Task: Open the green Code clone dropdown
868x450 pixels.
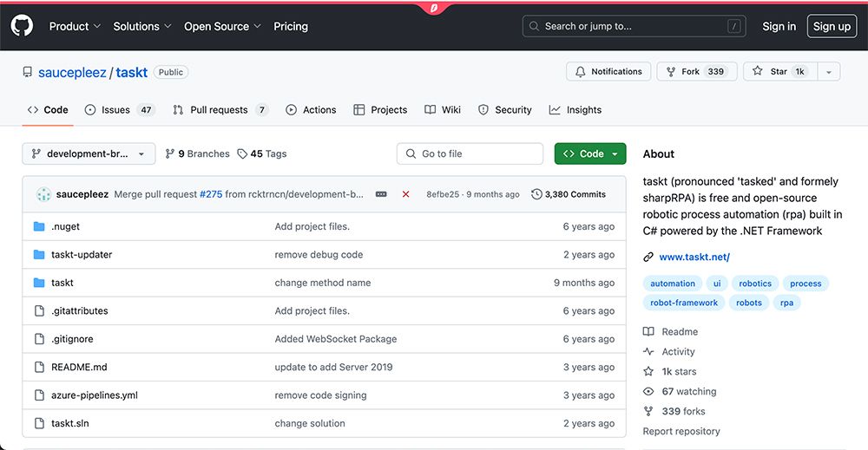Action: (x=590, y=153)
